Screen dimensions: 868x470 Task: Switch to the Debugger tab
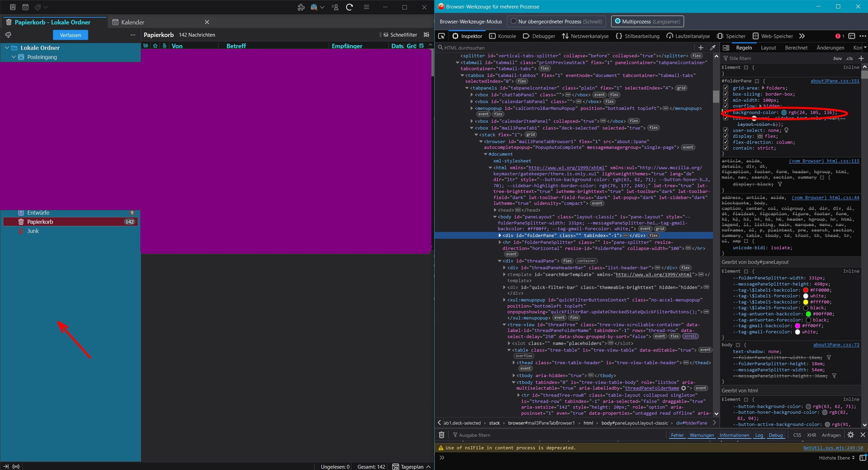pos(539,36)
